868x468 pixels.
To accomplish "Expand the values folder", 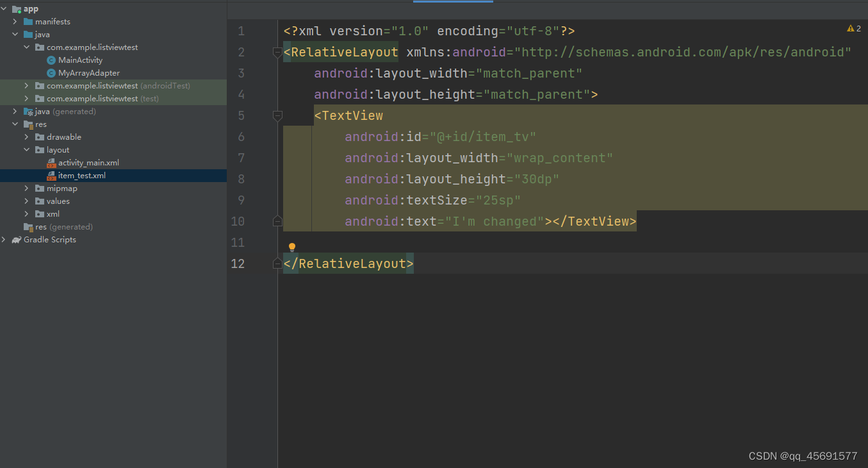I will (27, 201).
